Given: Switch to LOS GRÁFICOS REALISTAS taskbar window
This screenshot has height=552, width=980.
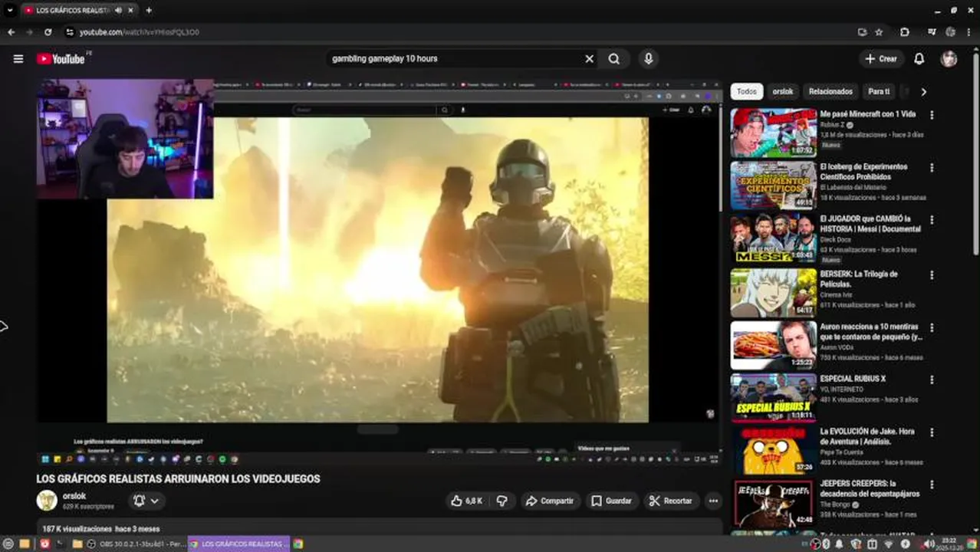Looking at the screenshot, I should click(x=238, y=544).
